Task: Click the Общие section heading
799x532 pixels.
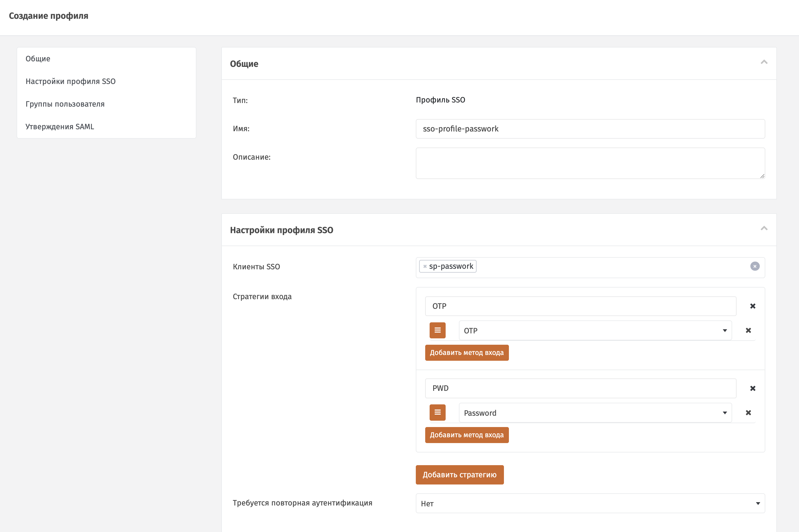Action: click(244, 64)
